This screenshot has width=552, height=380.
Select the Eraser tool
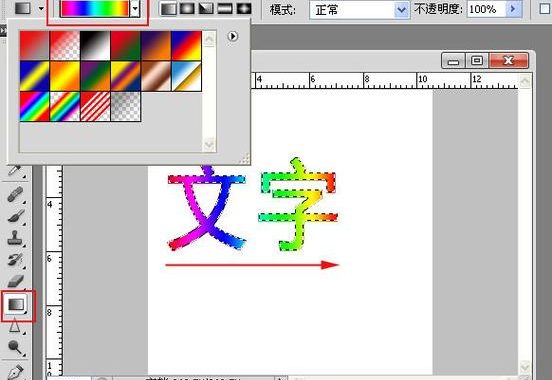pyautogui.click(x=15, y=281)
